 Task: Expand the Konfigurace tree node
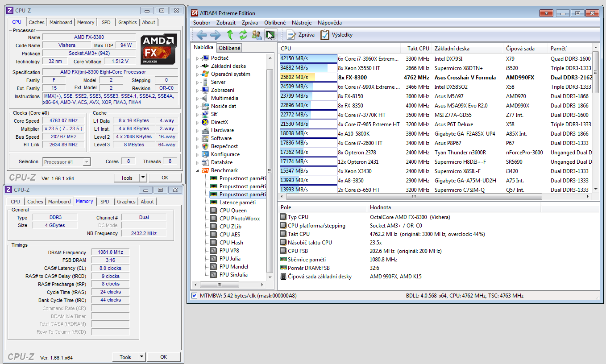(196, 154)
